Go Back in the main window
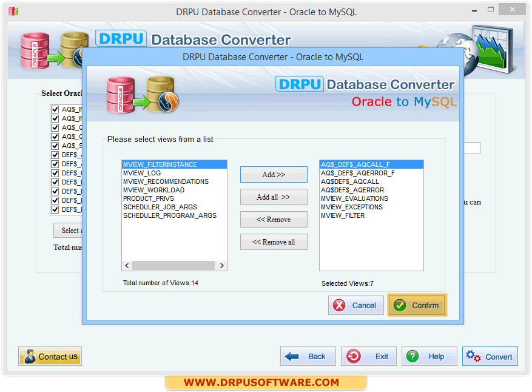 (308, 356)
